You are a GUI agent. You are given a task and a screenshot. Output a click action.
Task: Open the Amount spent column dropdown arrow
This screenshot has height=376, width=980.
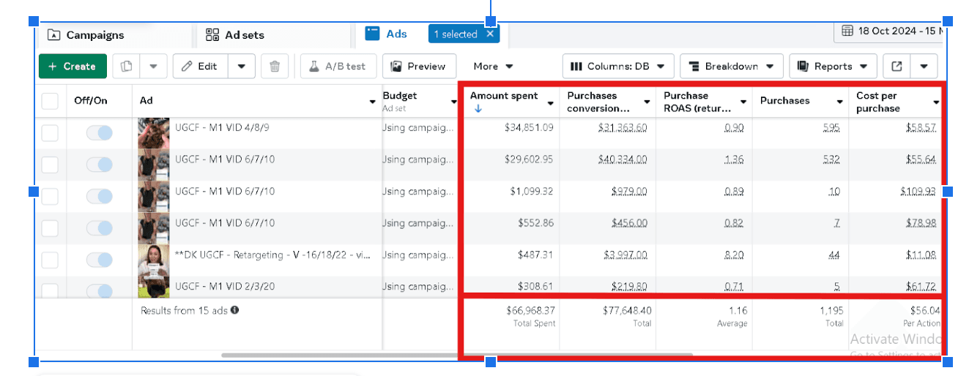tap(550, 102)
